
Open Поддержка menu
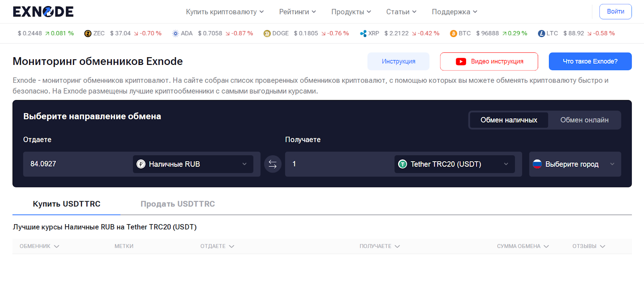click(x=454, y=12)
